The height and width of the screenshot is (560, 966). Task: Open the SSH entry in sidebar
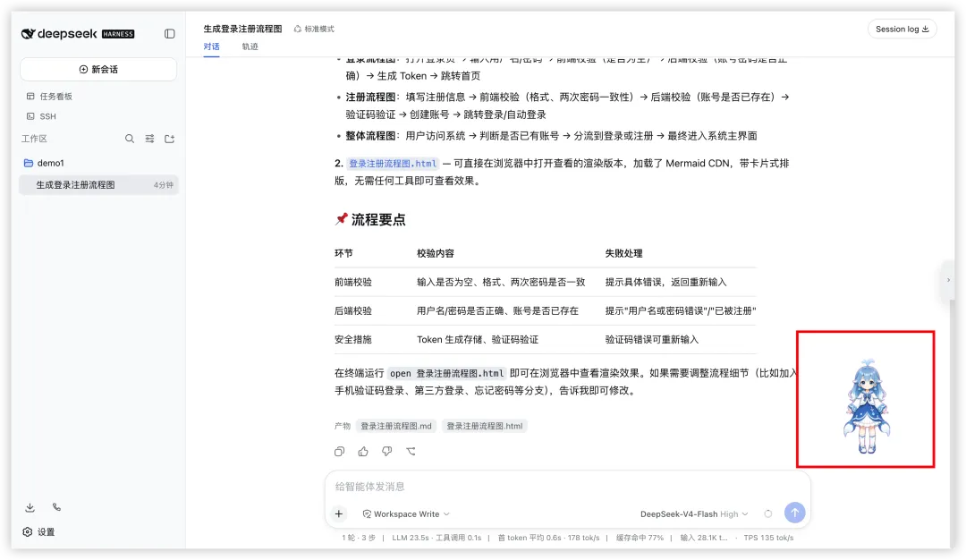coord(41,116)
